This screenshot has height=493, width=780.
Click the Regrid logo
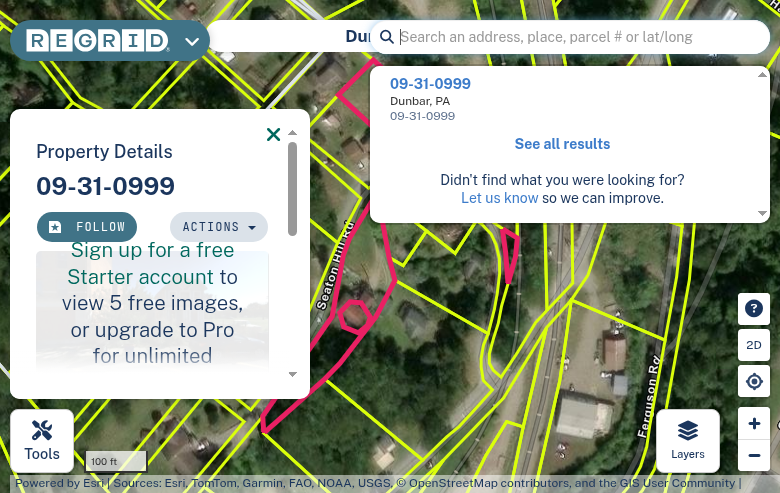pos(98,41)
